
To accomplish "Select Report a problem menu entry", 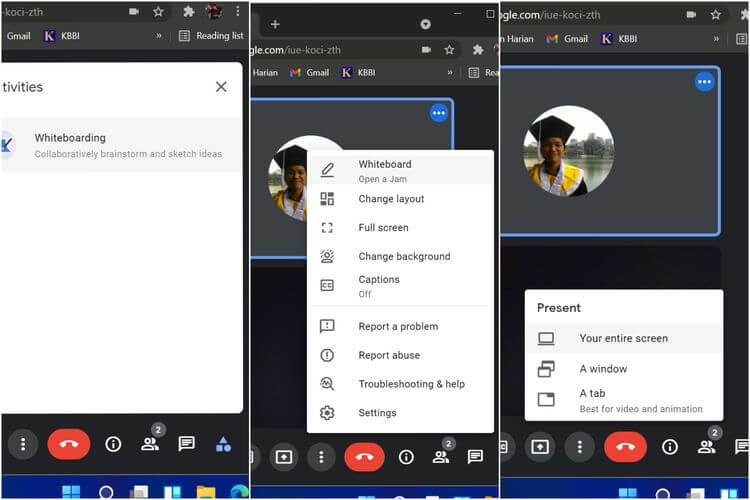I will coord(400,326).
